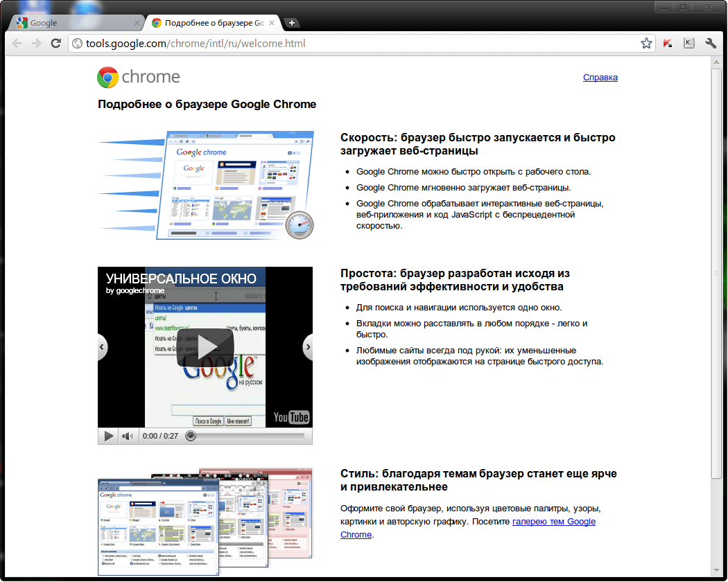
Task: Click the YouTube logo on the video
Action: (292, 417)
